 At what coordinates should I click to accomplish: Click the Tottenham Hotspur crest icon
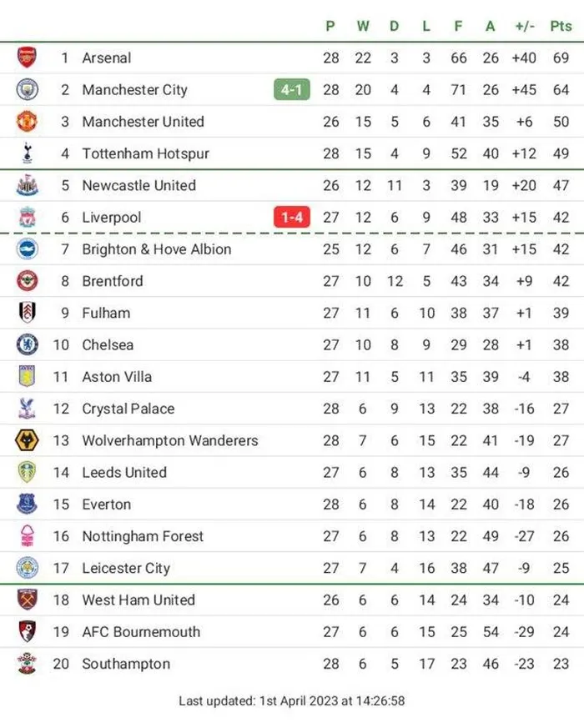click(28, 153)
